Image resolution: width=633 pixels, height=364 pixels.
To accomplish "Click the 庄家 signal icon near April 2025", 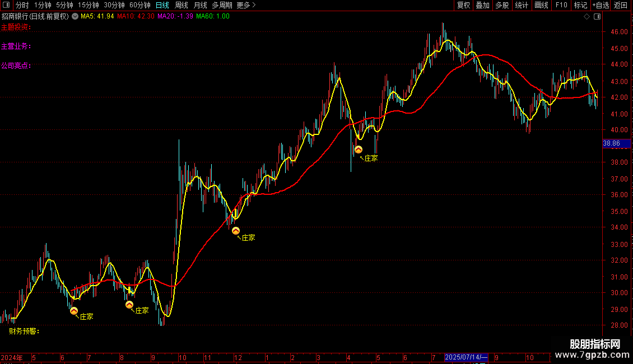I will pos(359,150).
